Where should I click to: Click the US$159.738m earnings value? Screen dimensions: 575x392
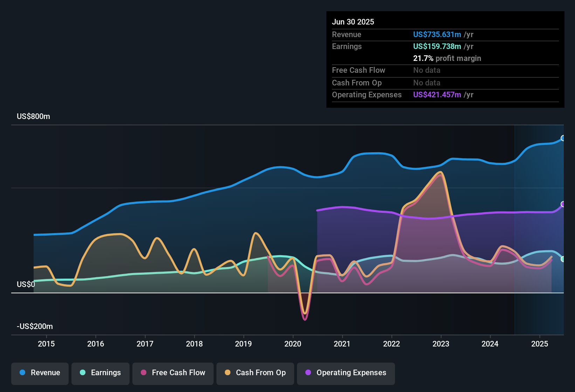pyautogui.click(x=437, y=46)
